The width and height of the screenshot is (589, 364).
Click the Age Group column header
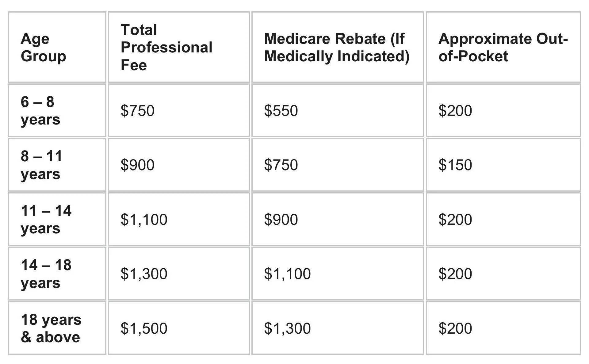pos(44,47)
